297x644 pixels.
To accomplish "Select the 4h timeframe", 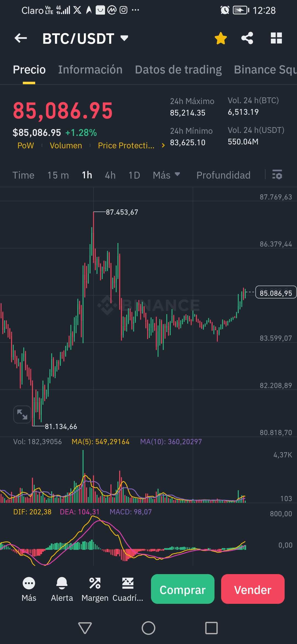I will (x=110, y=175).
